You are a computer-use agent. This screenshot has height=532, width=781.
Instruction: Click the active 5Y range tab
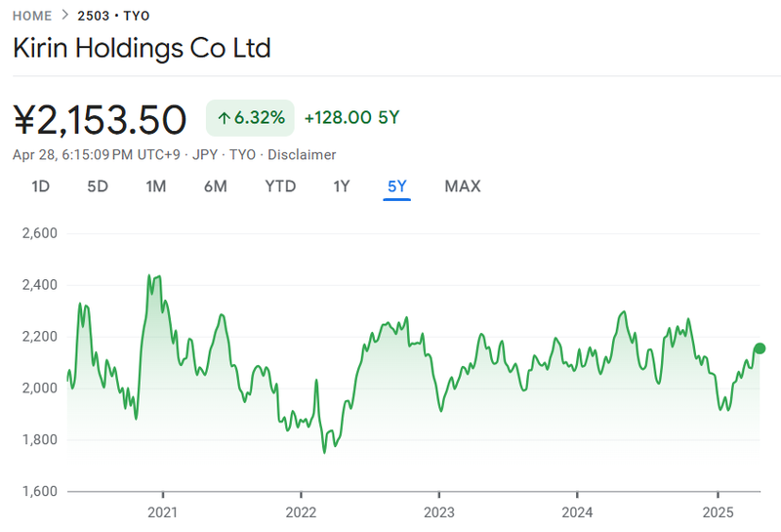(397, 186)
